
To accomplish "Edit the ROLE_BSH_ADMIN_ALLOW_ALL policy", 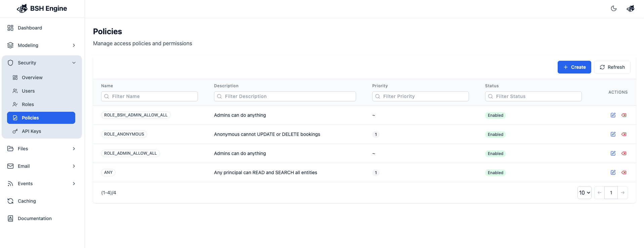I will (613, 115).
